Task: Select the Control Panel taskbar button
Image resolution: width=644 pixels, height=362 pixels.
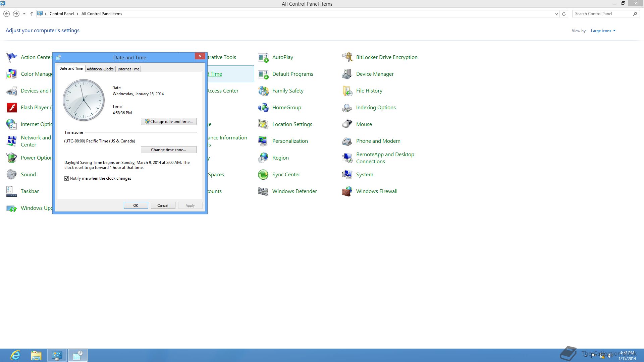Action: [x=57, y=355]
